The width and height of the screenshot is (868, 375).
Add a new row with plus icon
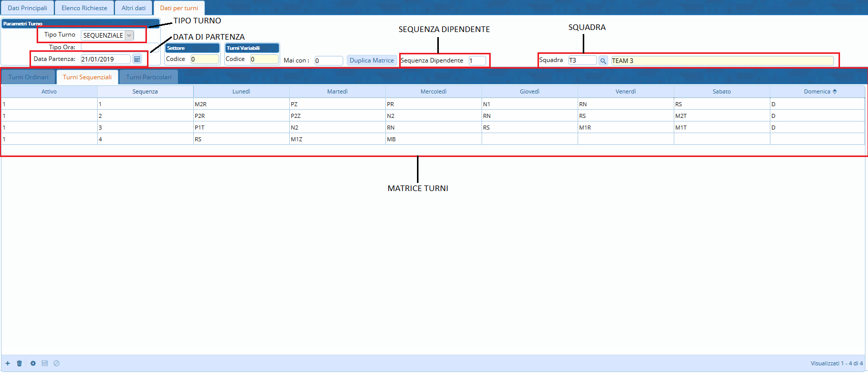pos(8,363)
